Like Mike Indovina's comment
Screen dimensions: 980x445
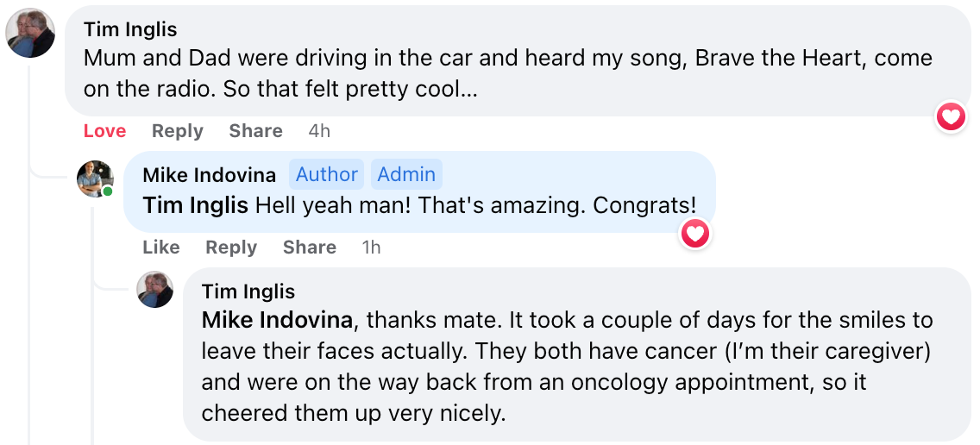point(161,248)
